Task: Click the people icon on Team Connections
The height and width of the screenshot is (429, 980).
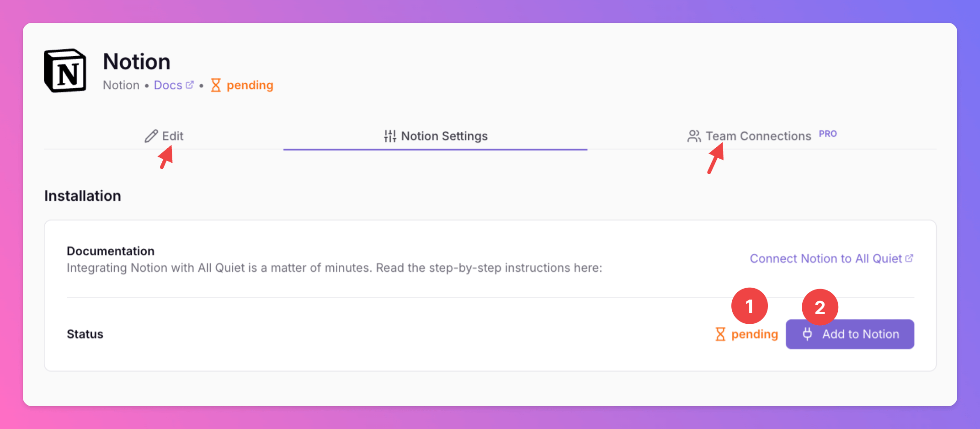Action: click(x=694, y=136)
